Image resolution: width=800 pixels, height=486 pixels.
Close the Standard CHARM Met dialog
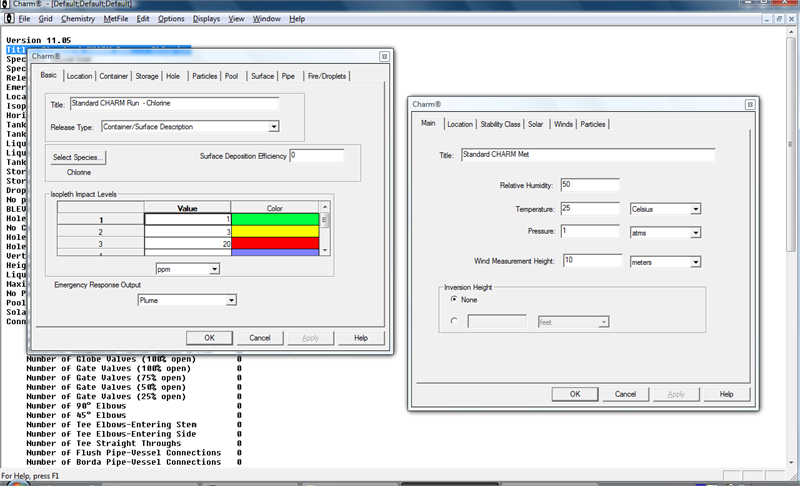[x=749, y=104]
